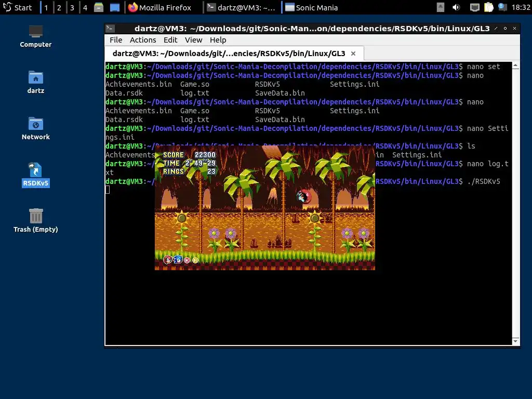Click the ./RSDKv5 command text in terminal
The width and height of the screenshot is (532, 399).
click(484, 181)
